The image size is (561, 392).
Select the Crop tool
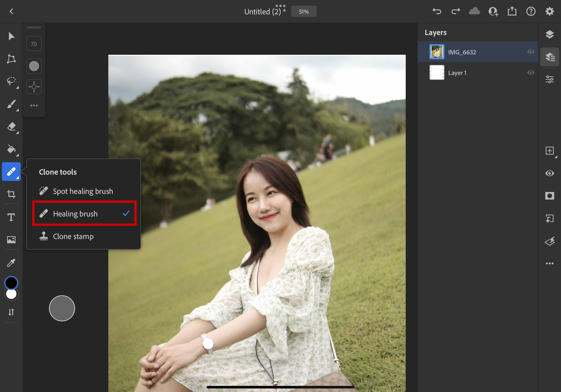(x=11, y=194)
